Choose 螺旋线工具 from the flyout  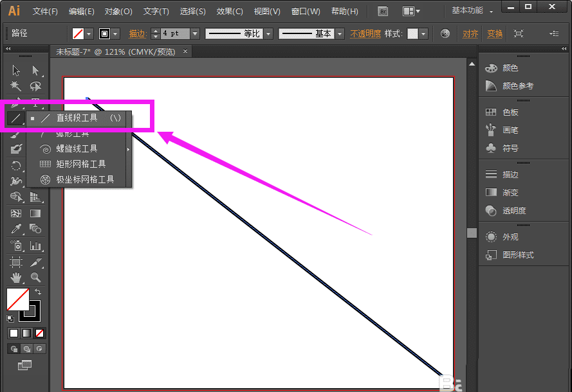[x=77, y=148]
